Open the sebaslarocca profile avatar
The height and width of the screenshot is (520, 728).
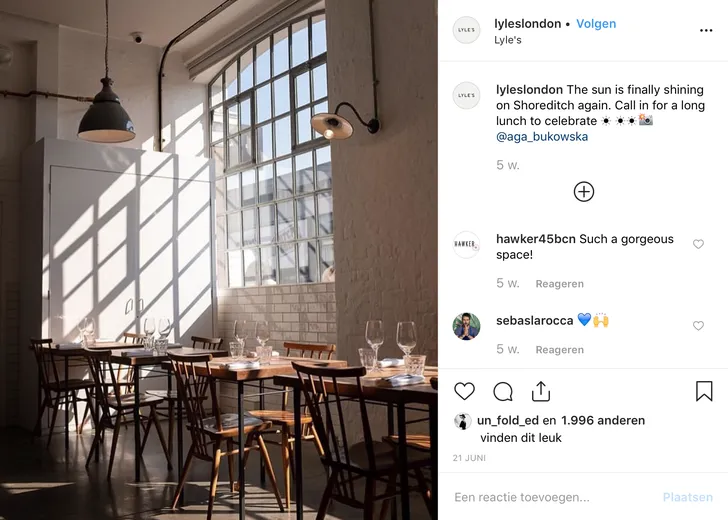[x=466, y=326]
